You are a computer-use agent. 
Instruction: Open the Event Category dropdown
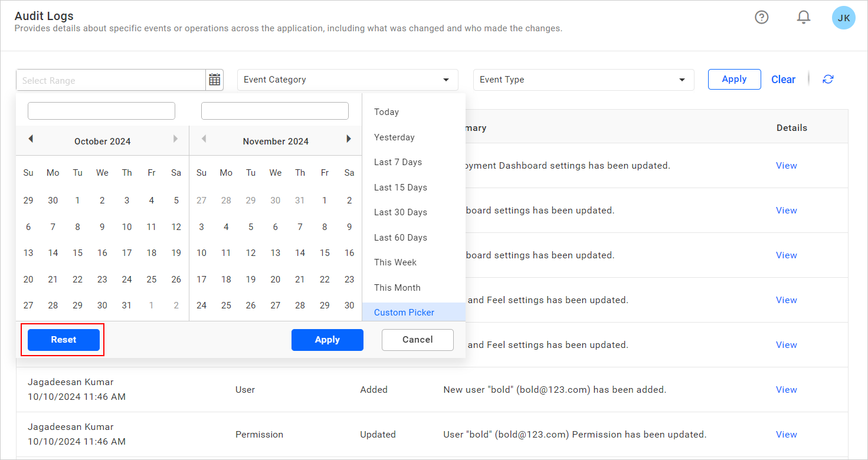[x=347, y=79]
